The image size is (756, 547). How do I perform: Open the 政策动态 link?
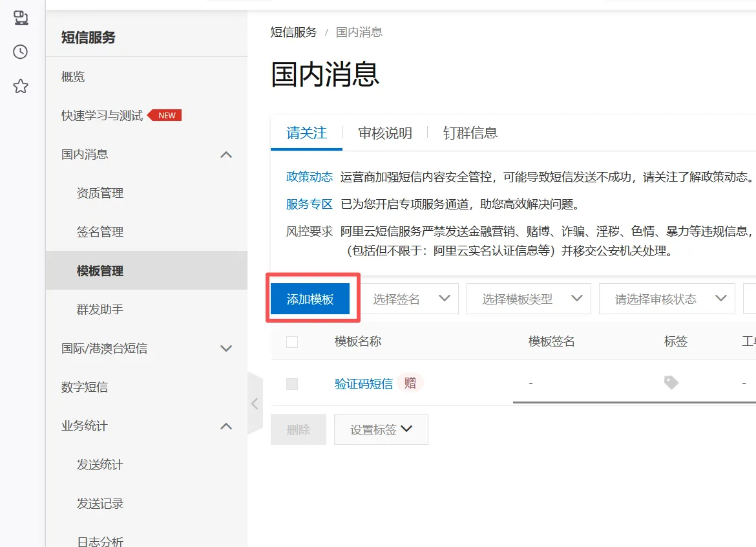pos(309,177)
